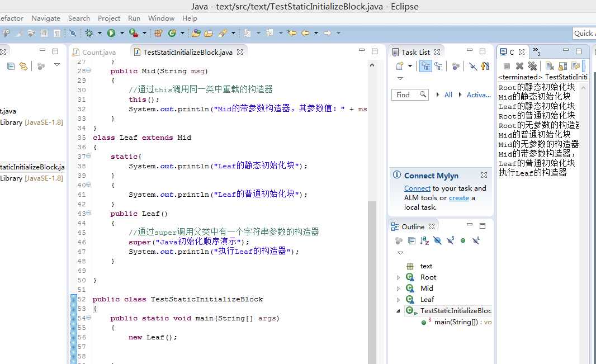Show the hidden views chevron next to Console
This screenshot has width=596, height=364.
pos(536,51)
